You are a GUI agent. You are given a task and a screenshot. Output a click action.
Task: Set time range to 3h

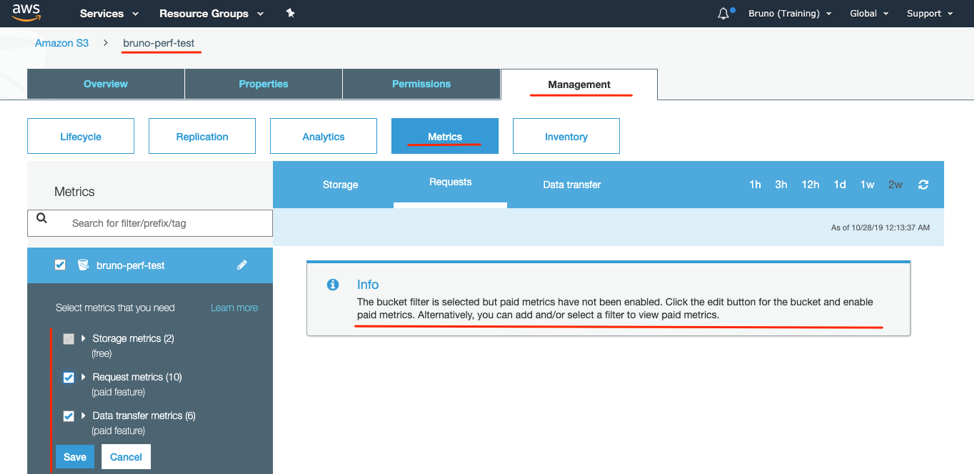click(781, 185)
